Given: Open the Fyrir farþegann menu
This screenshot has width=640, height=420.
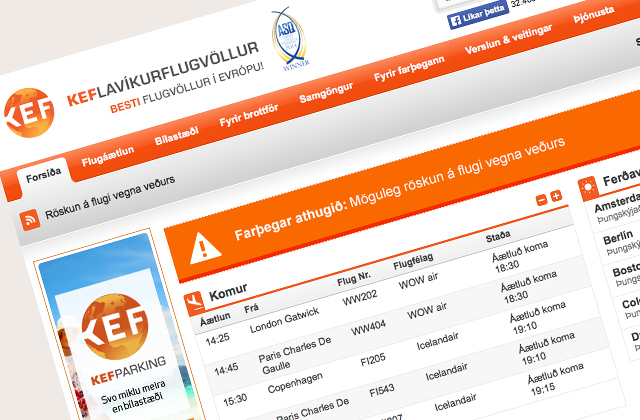Looking at the screenshot, I should [x=409, y=68].
